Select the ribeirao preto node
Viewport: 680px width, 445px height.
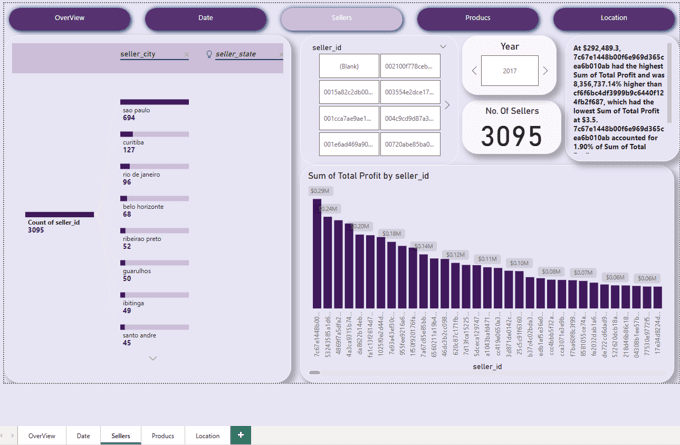click(154, 239)
